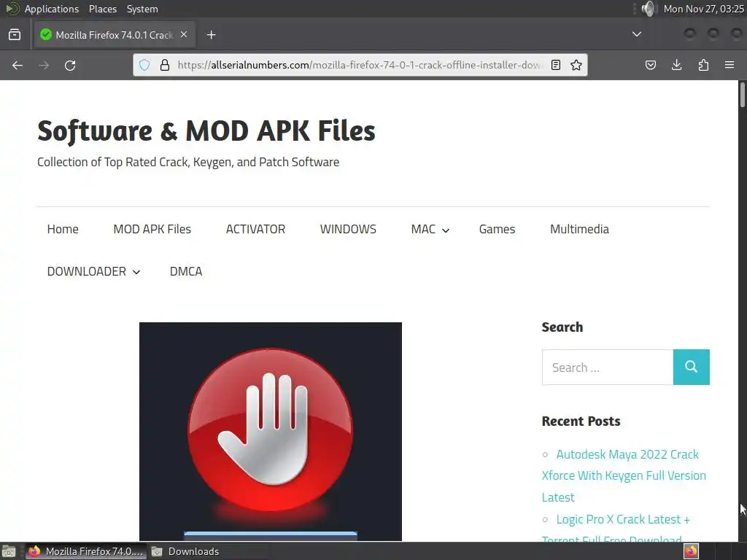Reload the current page

[x=70, y=65]
